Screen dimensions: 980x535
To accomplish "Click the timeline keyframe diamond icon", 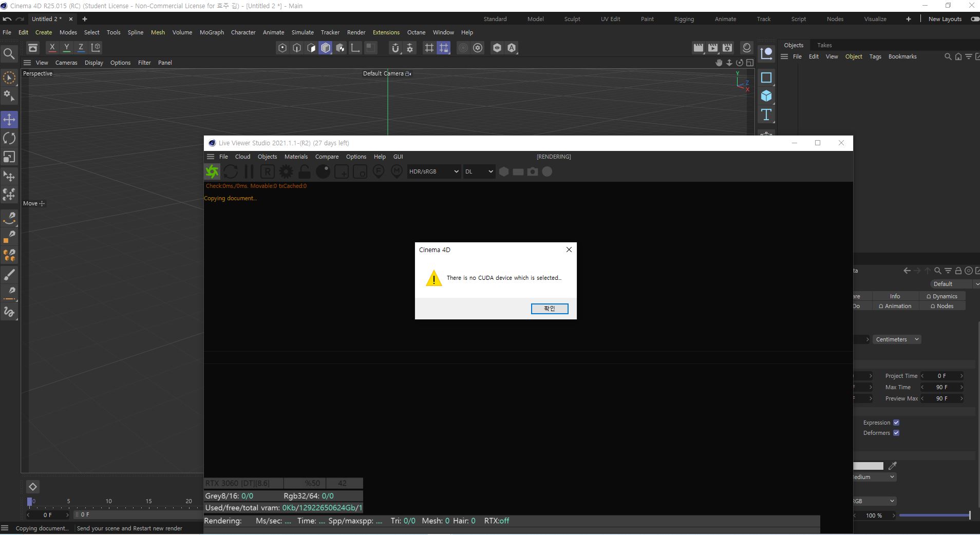I will [32, 487].
